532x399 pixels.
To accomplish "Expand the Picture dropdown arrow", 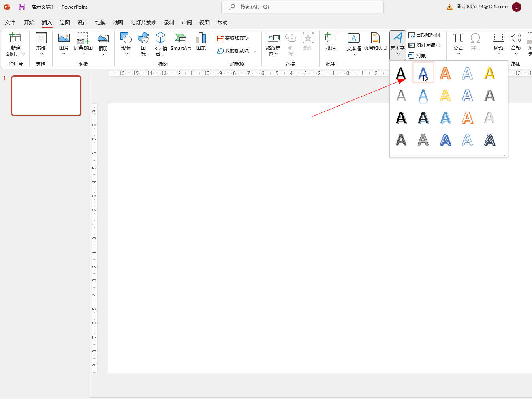I will click(x=64, y=54).
